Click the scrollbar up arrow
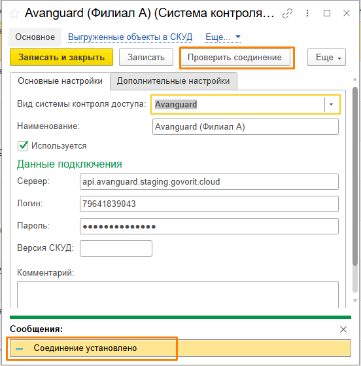The image size is (361, 366). [x=356, y=80]
